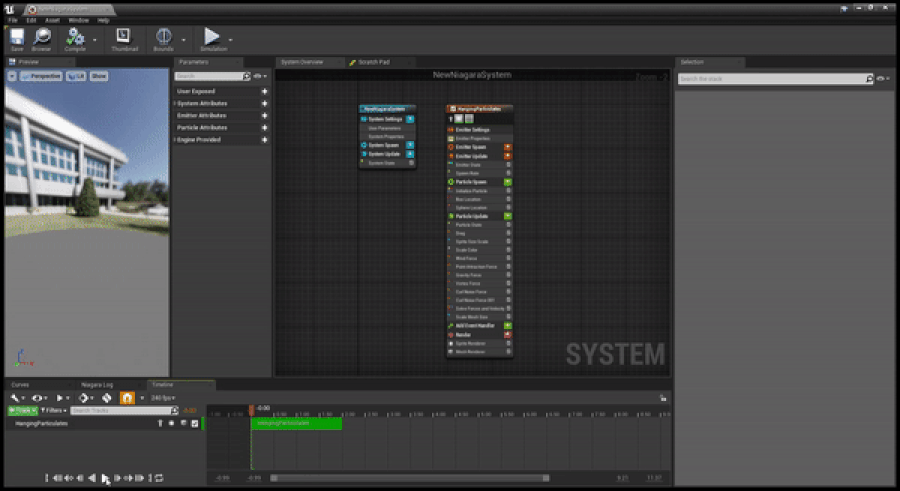This screenshot has height=491, width=900.
Task: Click the Selection panel stack search field
Action: (775, 79)
